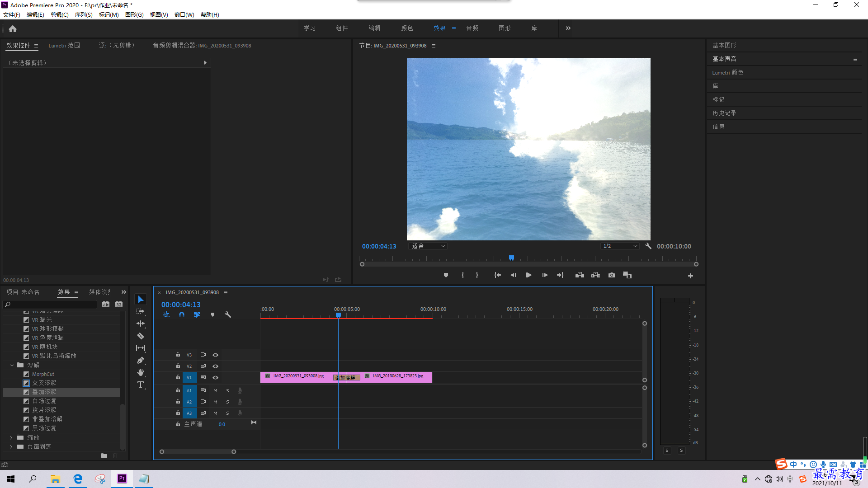Toggle insert sequences as nests
The image size is (868, 488).
click(166, 314)
